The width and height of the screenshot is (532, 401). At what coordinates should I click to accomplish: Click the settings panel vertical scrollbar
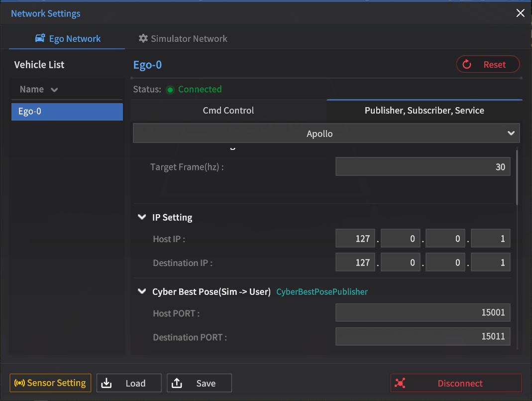coord(517,177)
